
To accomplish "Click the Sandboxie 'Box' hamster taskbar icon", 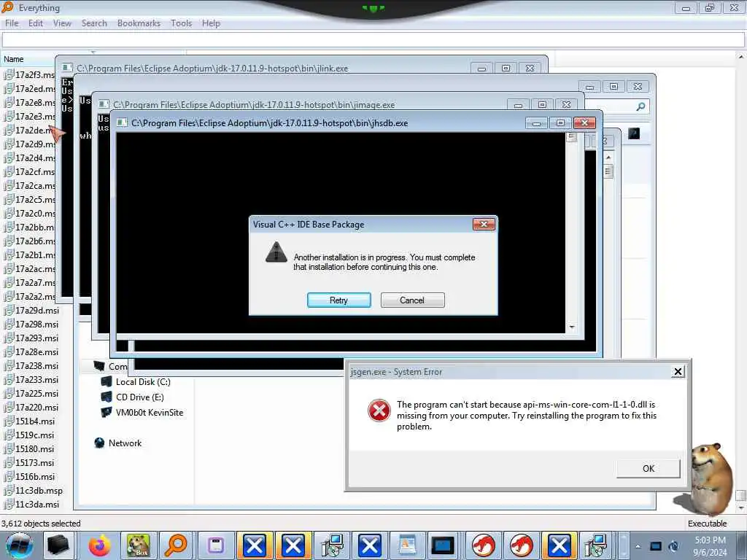I will (138, 545).
